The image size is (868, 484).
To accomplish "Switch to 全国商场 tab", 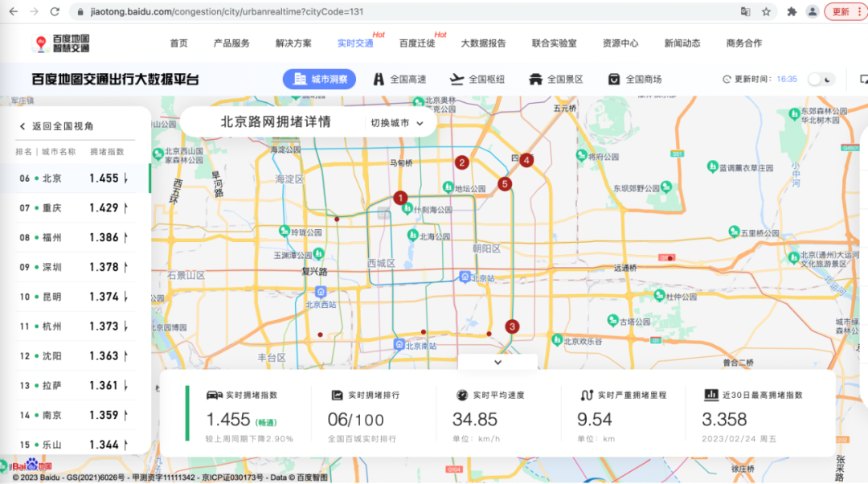I will tap(635, 79).
